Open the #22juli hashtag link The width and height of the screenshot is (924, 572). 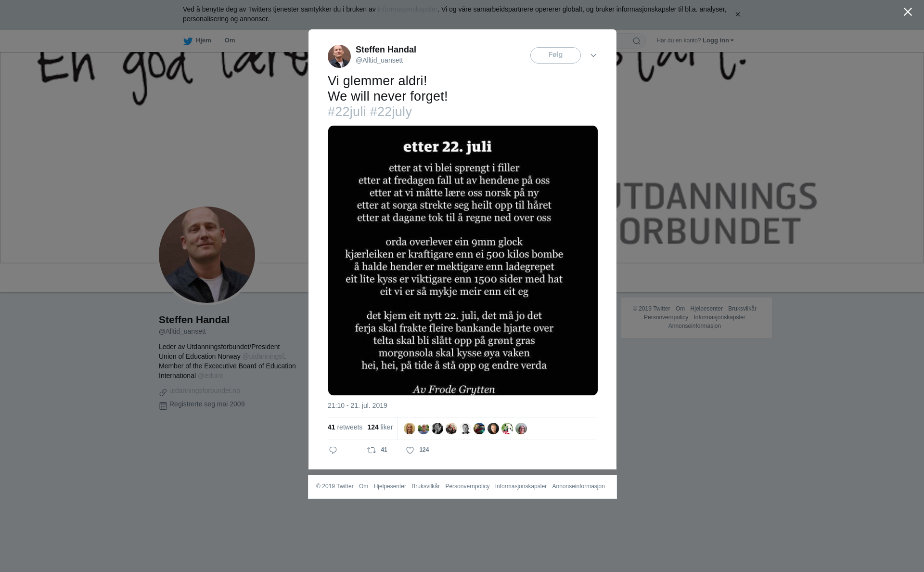click(347, 112)
